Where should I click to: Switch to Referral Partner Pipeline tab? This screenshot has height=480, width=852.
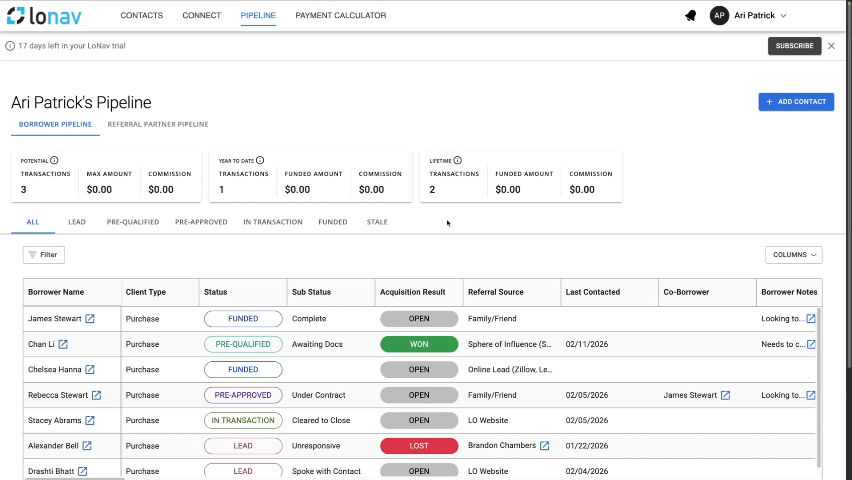158,125
